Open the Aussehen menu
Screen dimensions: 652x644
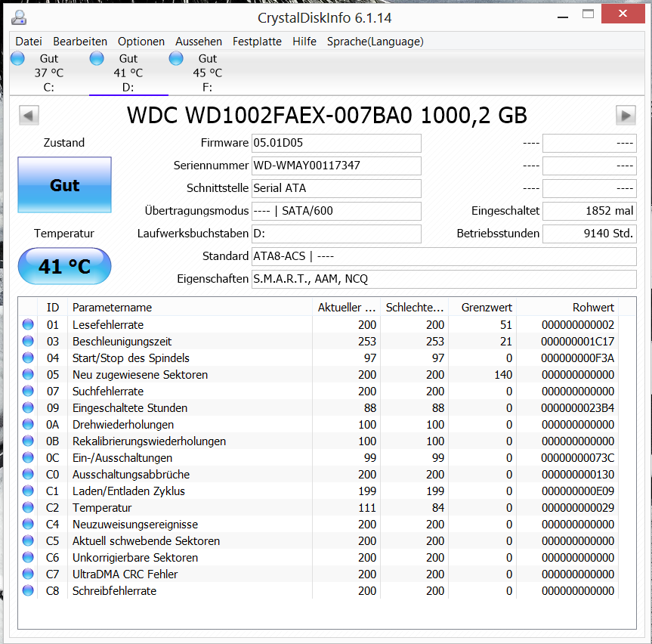(199, 42)
